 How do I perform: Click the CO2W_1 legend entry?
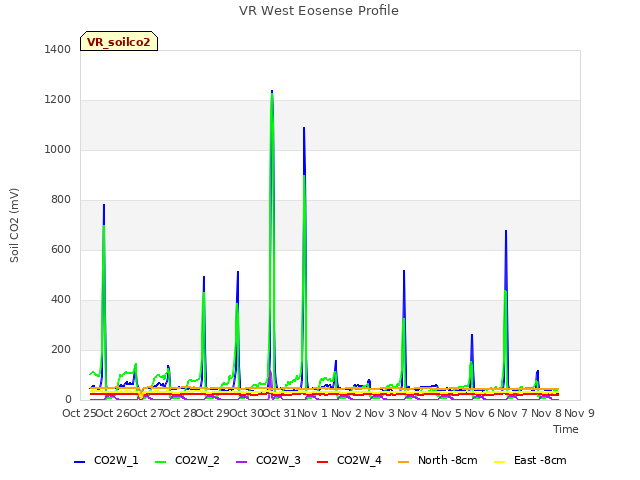point(106,460)
